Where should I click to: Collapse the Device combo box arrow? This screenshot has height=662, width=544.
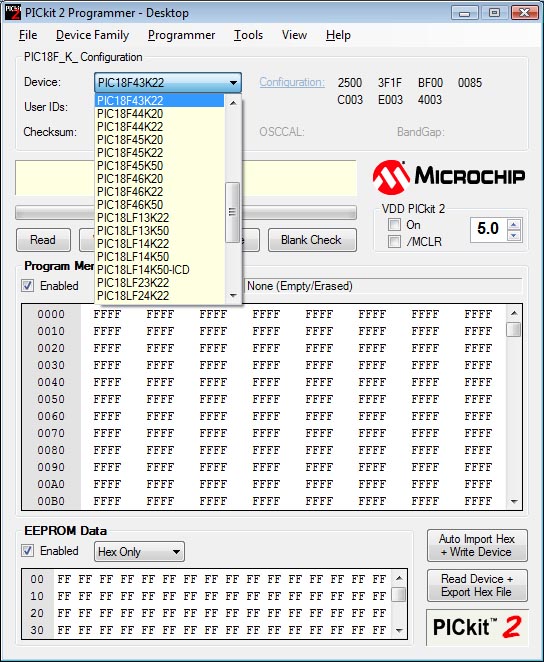coord(233,83)
